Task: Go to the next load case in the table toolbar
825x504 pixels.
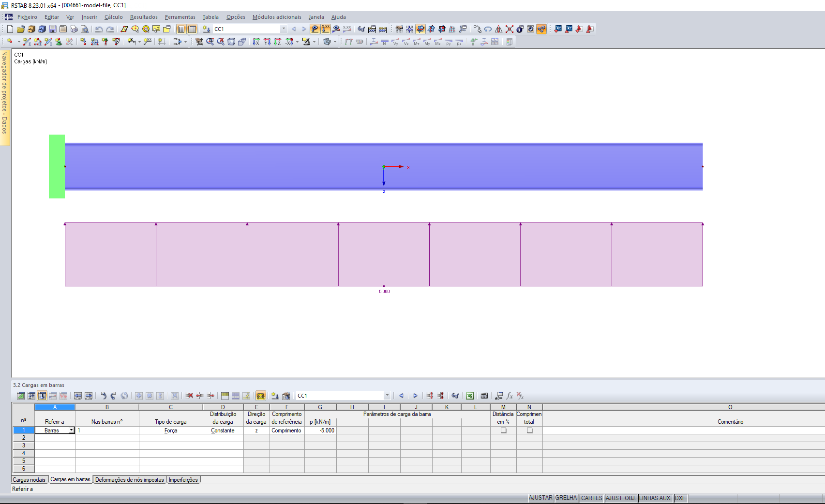Action: pyautogui.click(x=415, y=396)
